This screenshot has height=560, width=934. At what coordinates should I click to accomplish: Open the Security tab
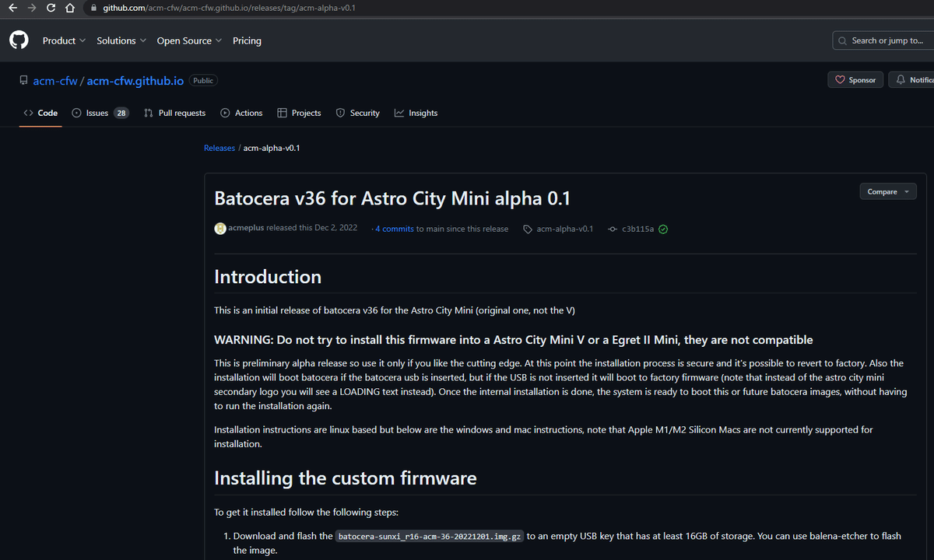pos(357,113)
